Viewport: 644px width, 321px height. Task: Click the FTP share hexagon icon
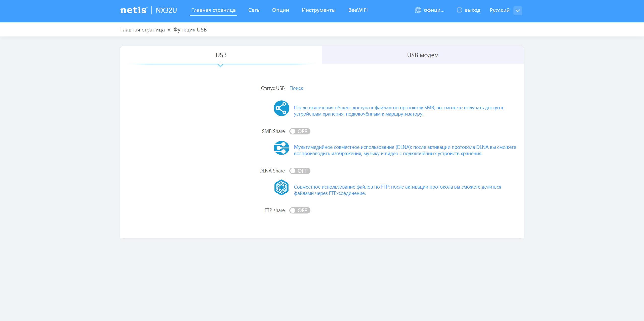(x=281, y=188)
